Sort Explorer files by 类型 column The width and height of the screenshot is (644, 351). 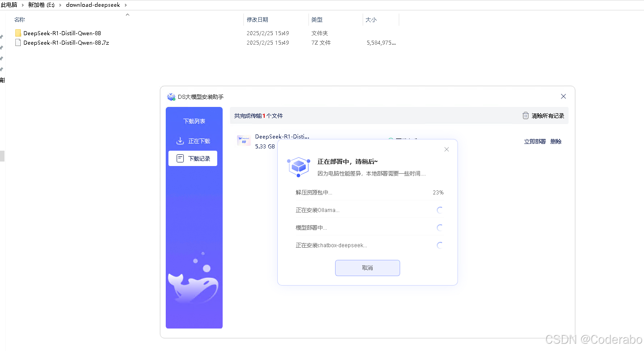317,20
